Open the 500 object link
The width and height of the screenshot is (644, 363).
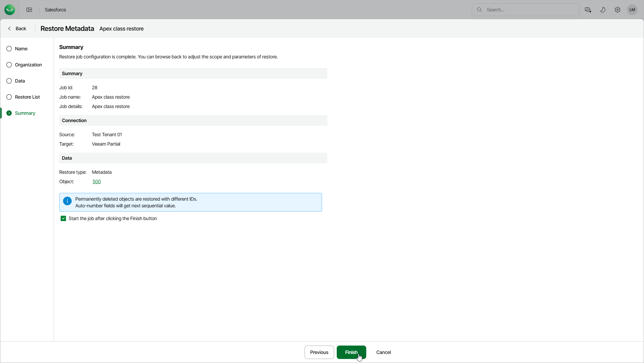click(x=96, y=182)
